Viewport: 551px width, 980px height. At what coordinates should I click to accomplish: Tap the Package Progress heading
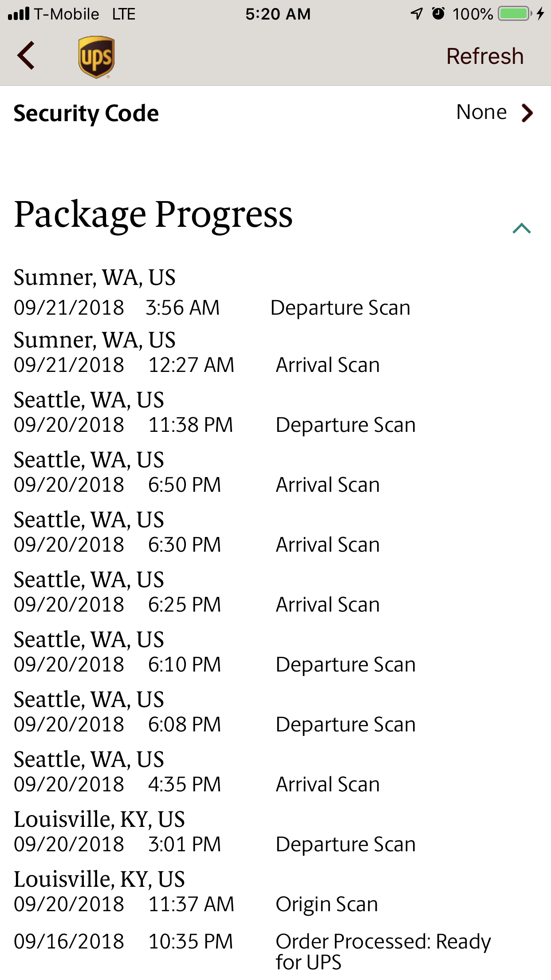pyautogui.click(x=153, y=214)
